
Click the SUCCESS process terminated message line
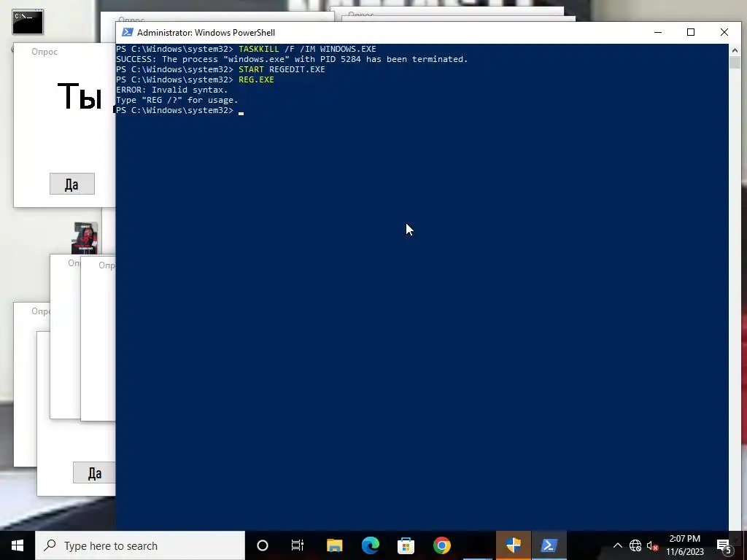click(x=292, y=59)
